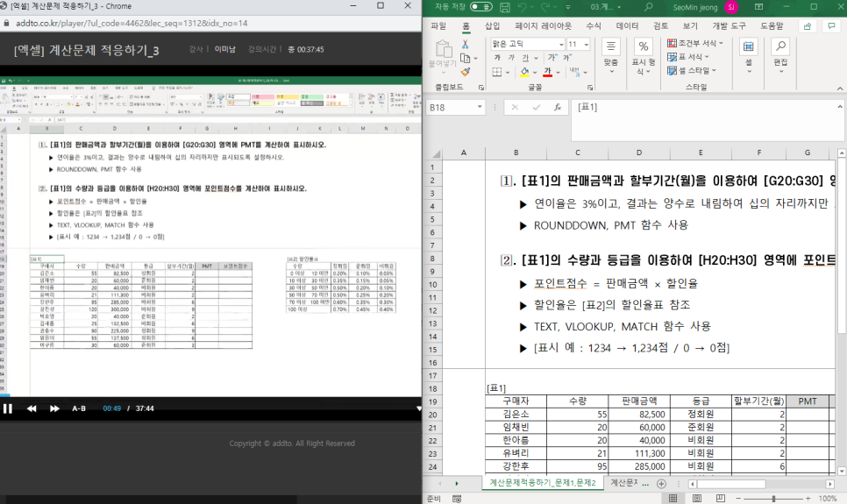The width and height of the screenshot is (847, 504).
Task: Open the Editing group dropdown
Action: (780, 56)
